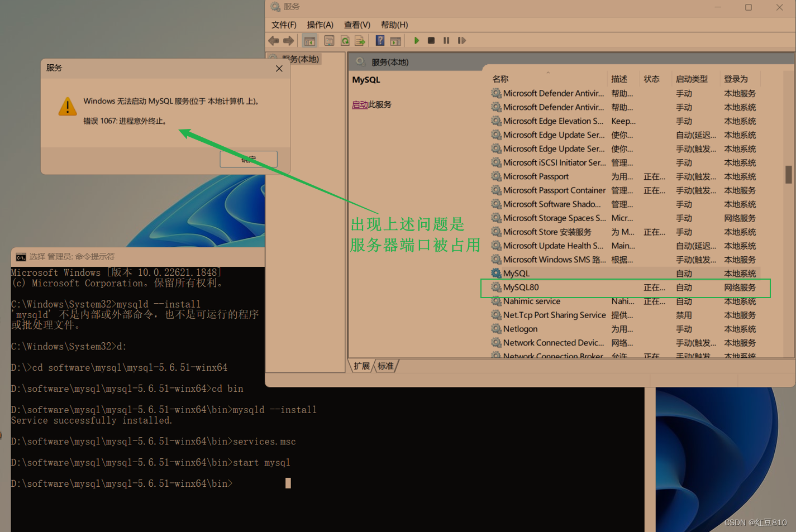Click the stop service button
The image size is (796, 532).
point(431,41)
